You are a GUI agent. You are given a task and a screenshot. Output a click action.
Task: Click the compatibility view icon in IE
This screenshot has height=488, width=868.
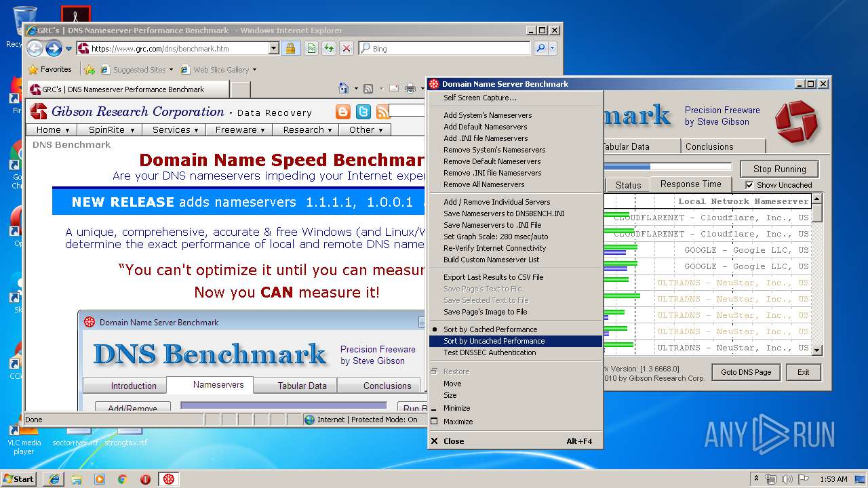311,48
